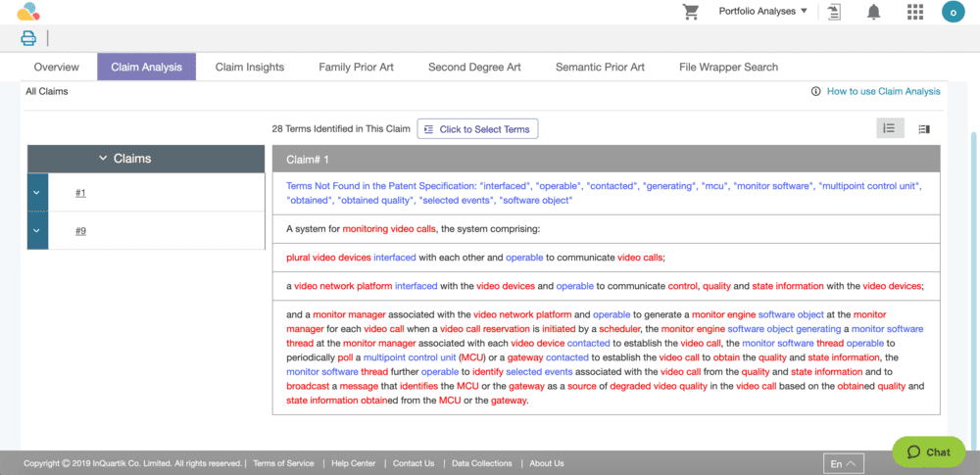Click the Click to Select Terms button
This screenshot has width=980, height=475.
477,129
